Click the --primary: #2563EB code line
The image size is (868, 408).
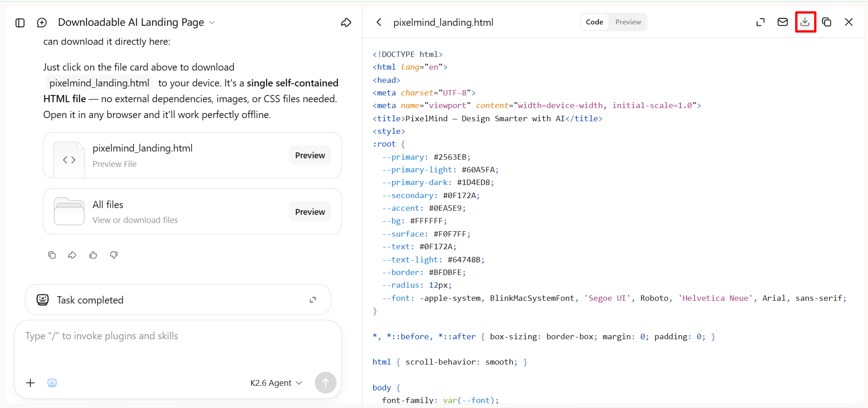tap(426, 157)
